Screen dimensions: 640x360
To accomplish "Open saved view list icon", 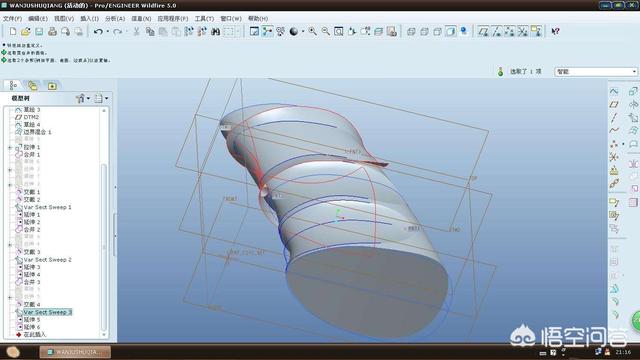I will coord(365,31).
